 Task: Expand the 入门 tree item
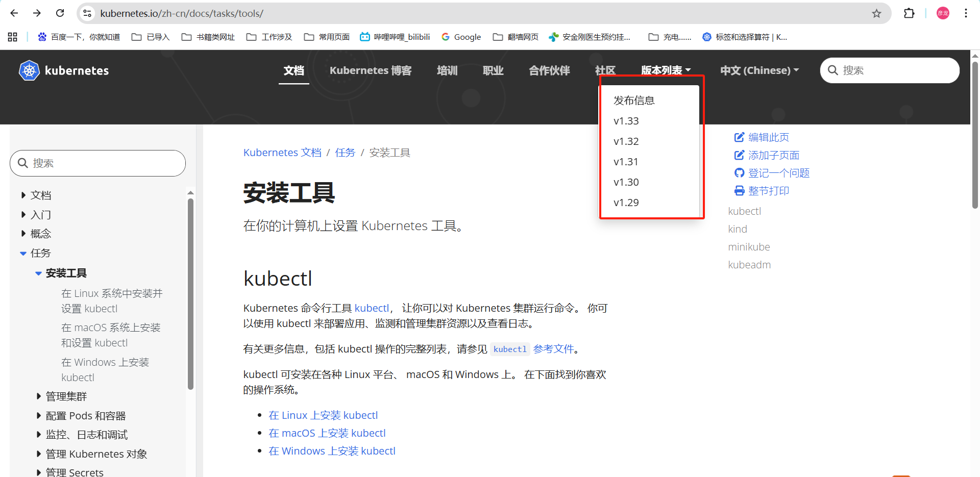coord(23,214)
